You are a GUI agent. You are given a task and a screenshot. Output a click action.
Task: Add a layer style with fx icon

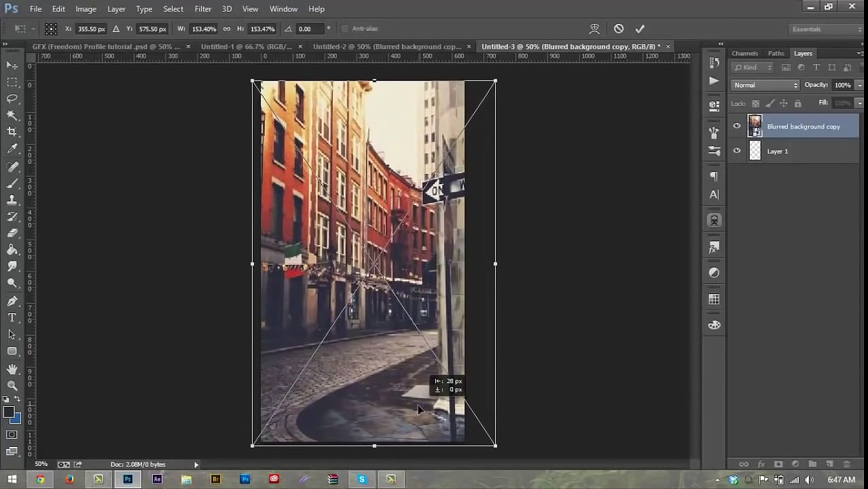pos(761,464)
